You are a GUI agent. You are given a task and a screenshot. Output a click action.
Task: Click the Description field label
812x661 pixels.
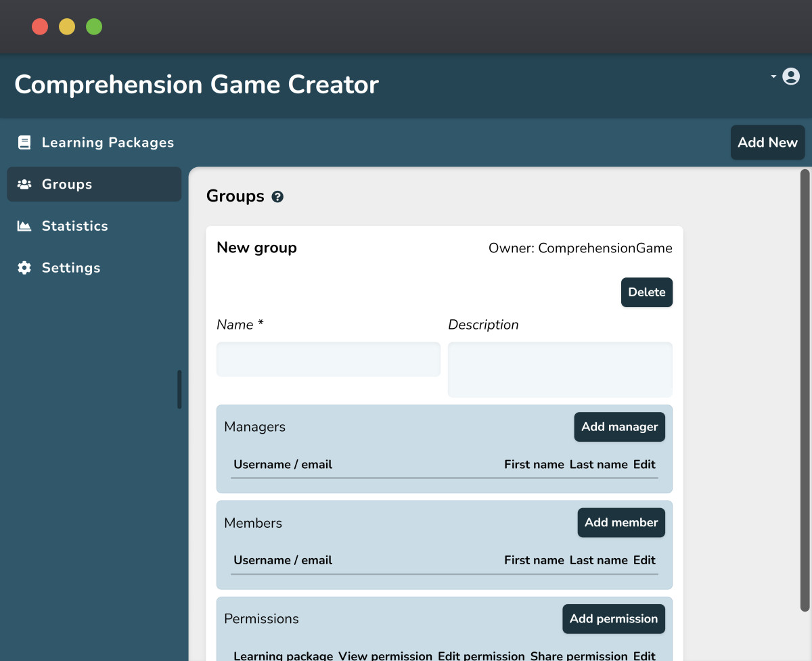click(x=483, y=325)
